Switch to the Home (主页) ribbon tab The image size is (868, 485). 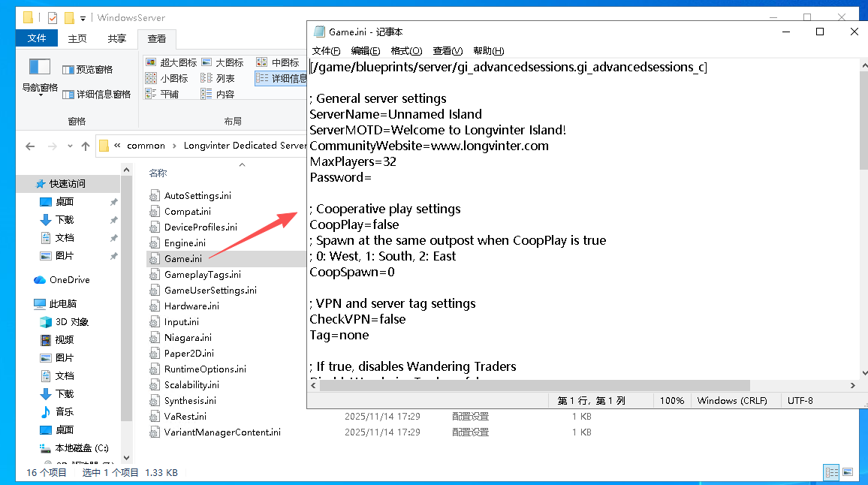pyautogui.click(x=77, y=38)
